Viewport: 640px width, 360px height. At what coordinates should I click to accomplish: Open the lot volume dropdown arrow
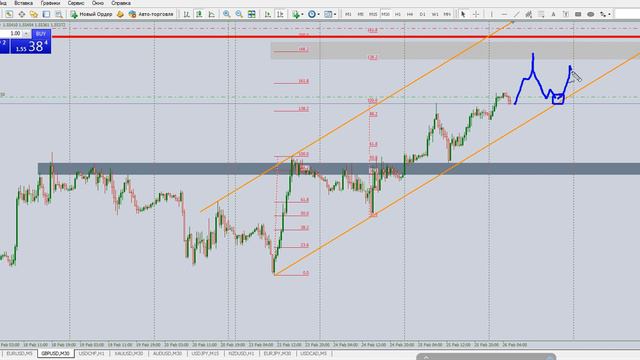pyautogui.click(x=27, y=33)
